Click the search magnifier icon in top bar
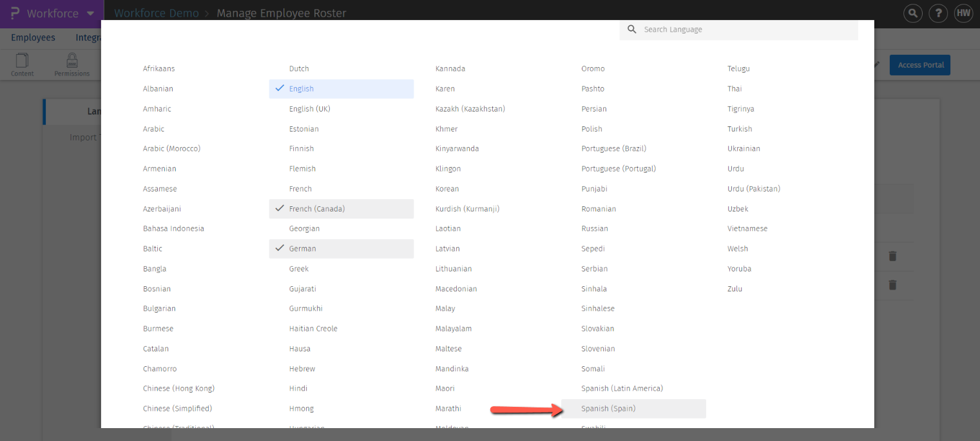980x441 pixels. 912,13
